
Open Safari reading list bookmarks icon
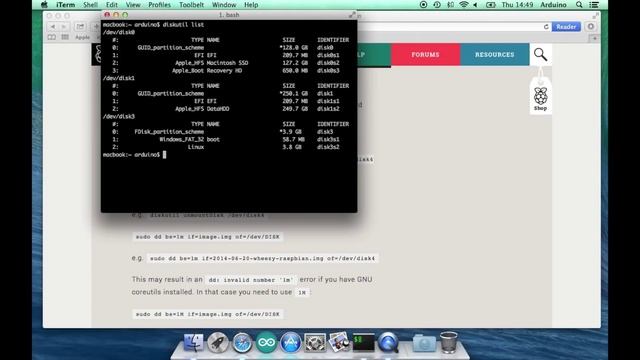(x=51, y=37)
